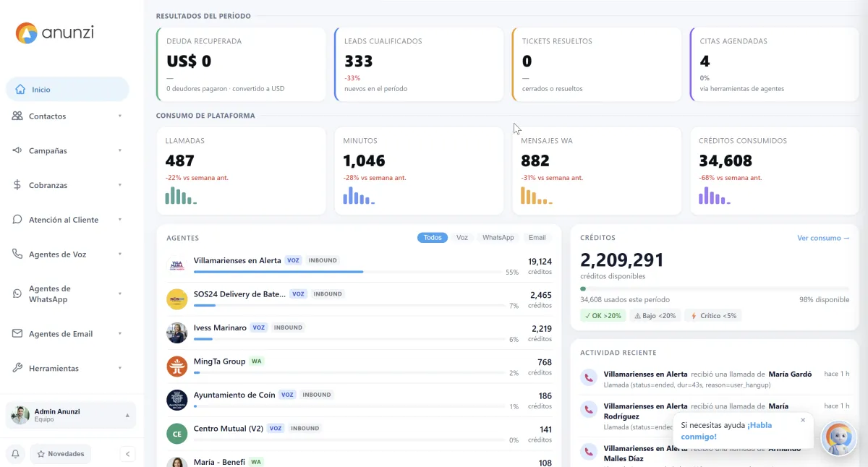Open the Ver consumo link
The height and width of the screenshot is (467, 868).
[823, 238]
